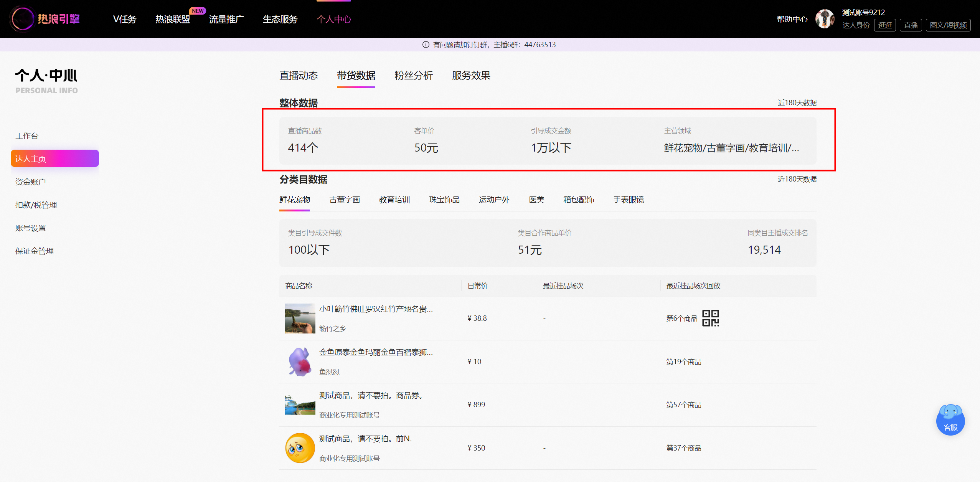This screenshot has height=482, width=980.
Task: Open product 金鱼原泰金鱼玛丽金鱼百褶泰狮...
Action: [x=376, y=352]
